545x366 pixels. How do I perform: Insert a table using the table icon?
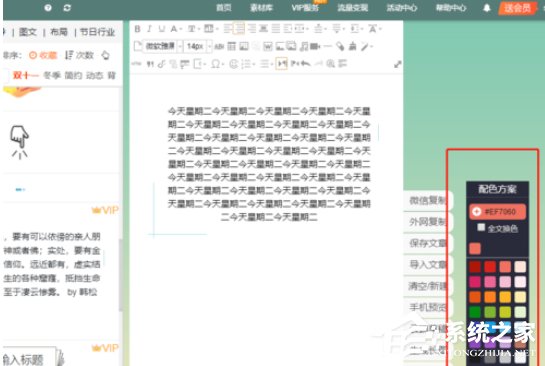(x=231, y=46)
